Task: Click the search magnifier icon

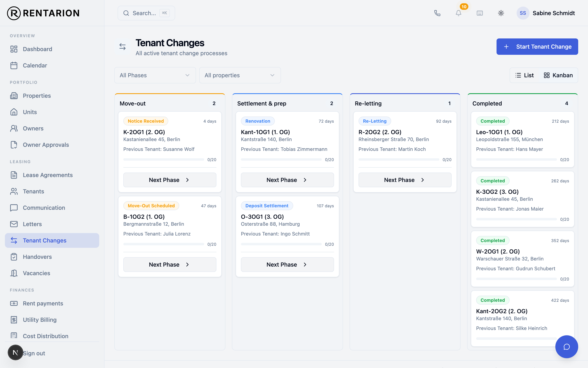Action: [126, 13]
